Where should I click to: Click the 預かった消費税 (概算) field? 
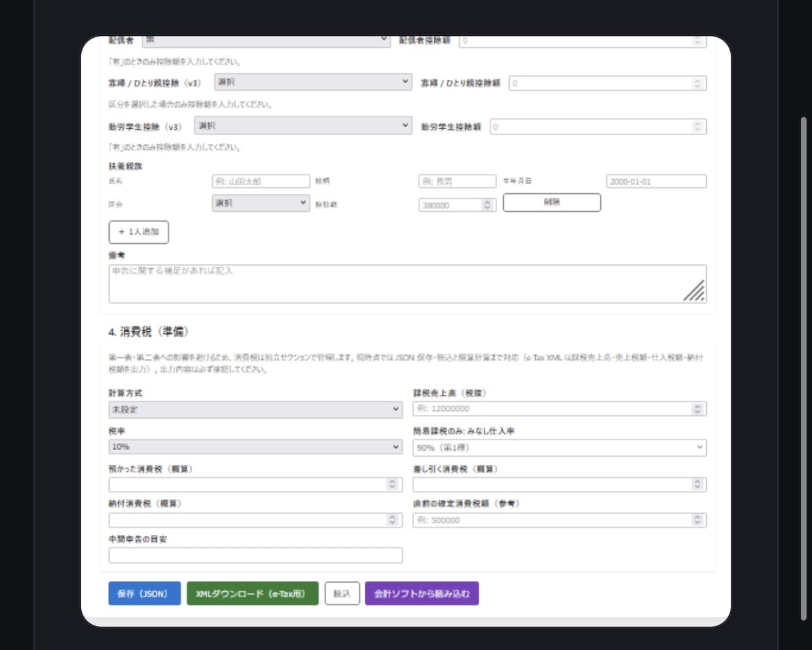(x=256, y=484)
